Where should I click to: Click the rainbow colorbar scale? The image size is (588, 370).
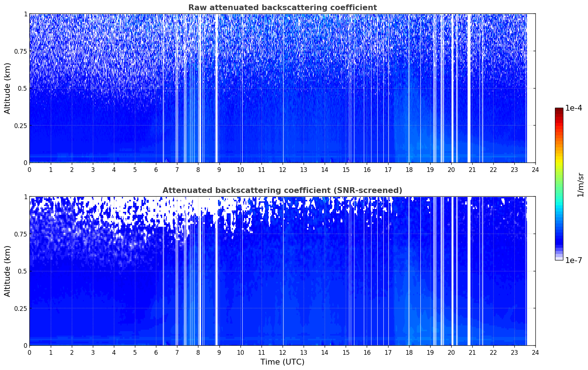click(559, 184)
